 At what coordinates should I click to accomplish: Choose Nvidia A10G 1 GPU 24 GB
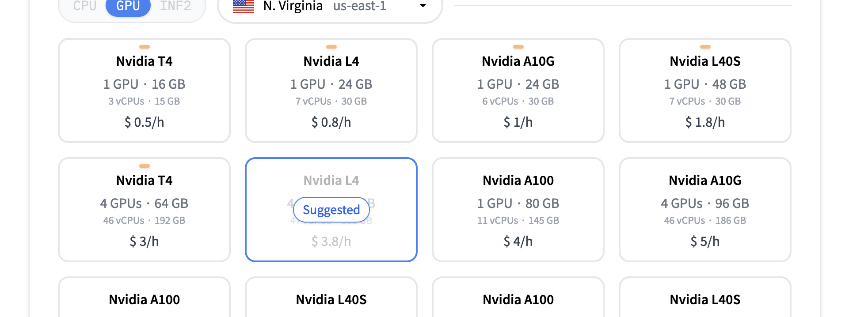tap(518, 91)
